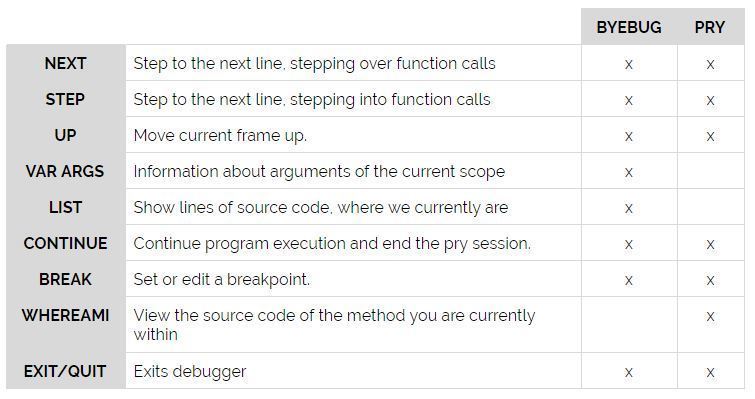Viewport: 755px width, 399px height.
Task: Click the EXIT/QUIT command label
Action: [65, 371]
